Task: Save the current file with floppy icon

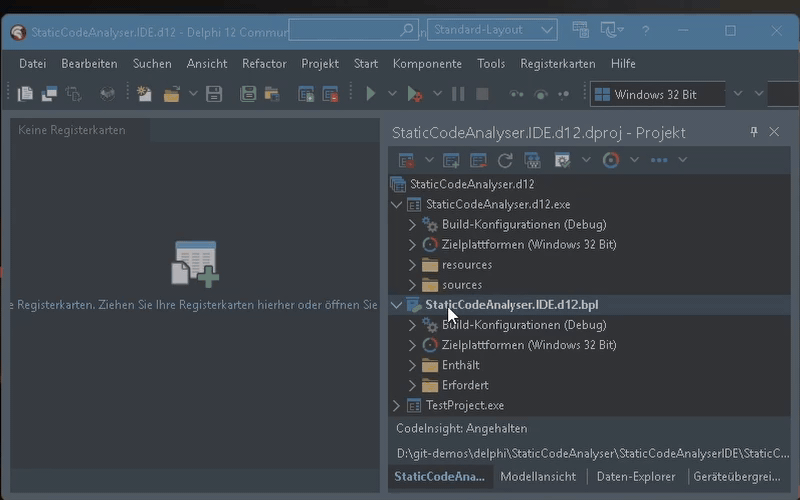Action: (214, 94)
